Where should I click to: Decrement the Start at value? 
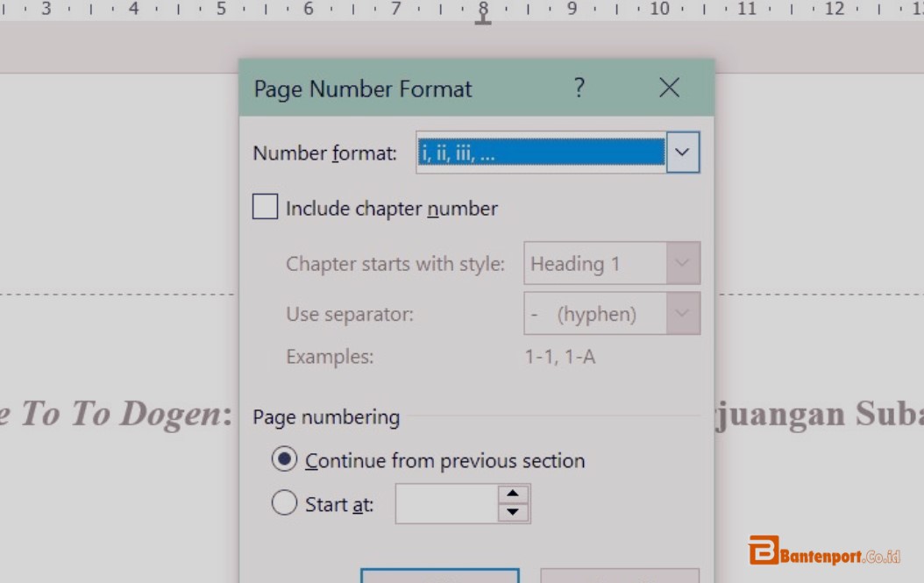[513, 509]
